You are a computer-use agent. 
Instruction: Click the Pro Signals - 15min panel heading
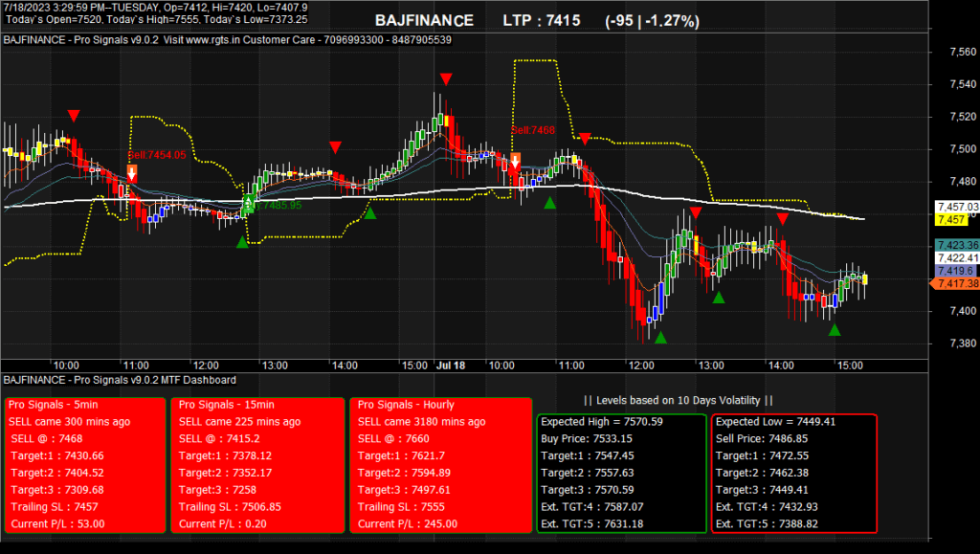click(226, 405)
